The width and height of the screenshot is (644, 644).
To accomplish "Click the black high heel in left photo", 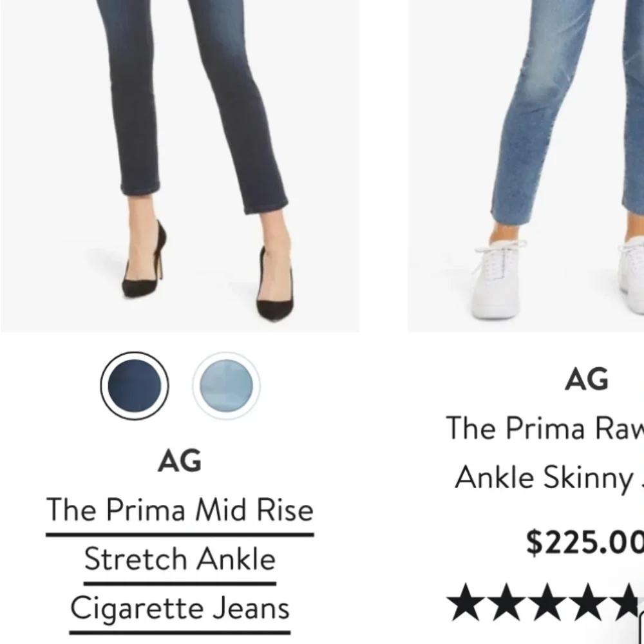I will pyautogui.click(x=144, y=260).
